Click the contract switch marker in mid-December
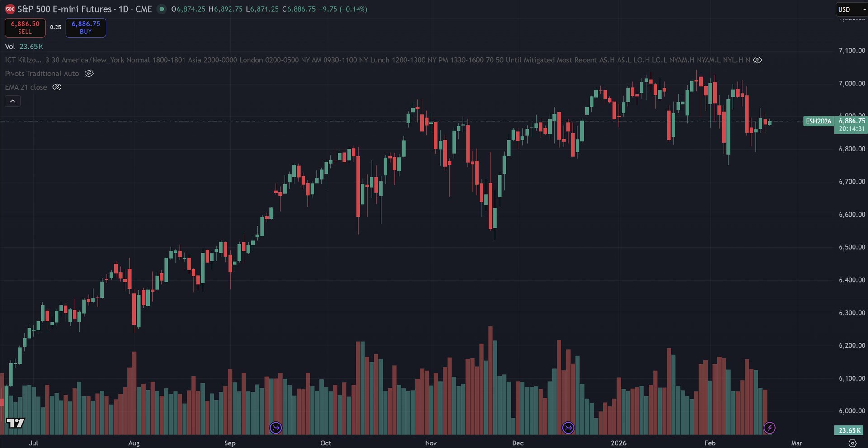 (x=568, y=428)
